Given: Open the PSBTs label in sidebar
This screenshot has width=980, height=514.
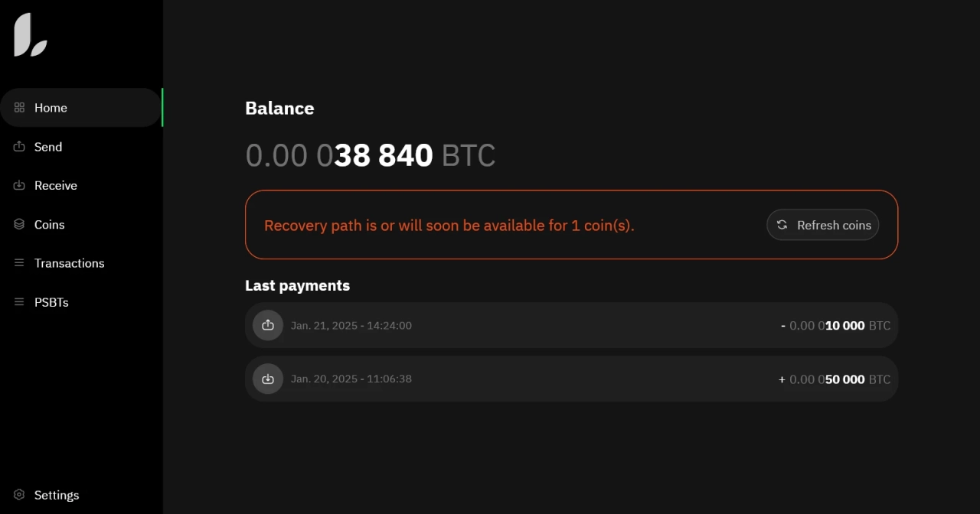Looking at the screenshot, I should [51, 302].
